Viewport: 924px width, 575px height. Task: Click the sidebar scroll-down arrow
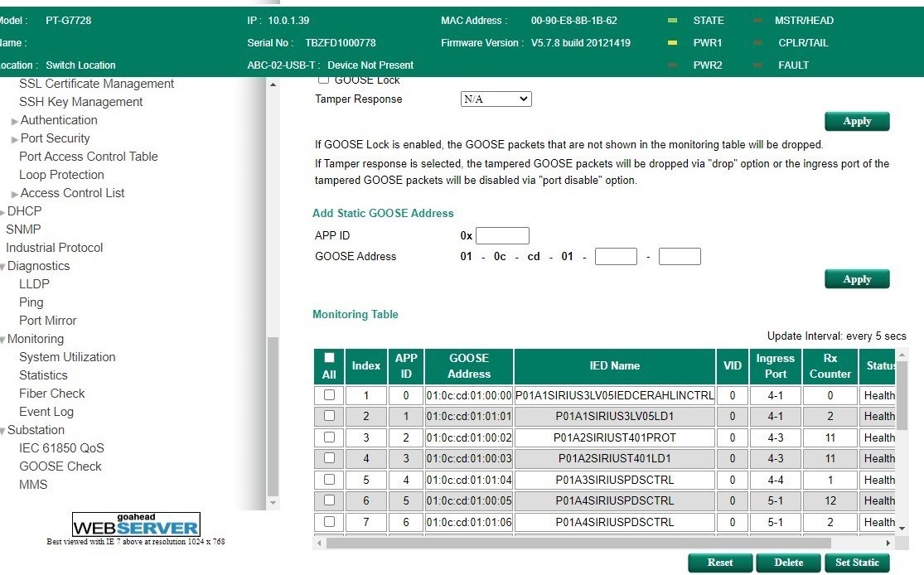(273, 503)
